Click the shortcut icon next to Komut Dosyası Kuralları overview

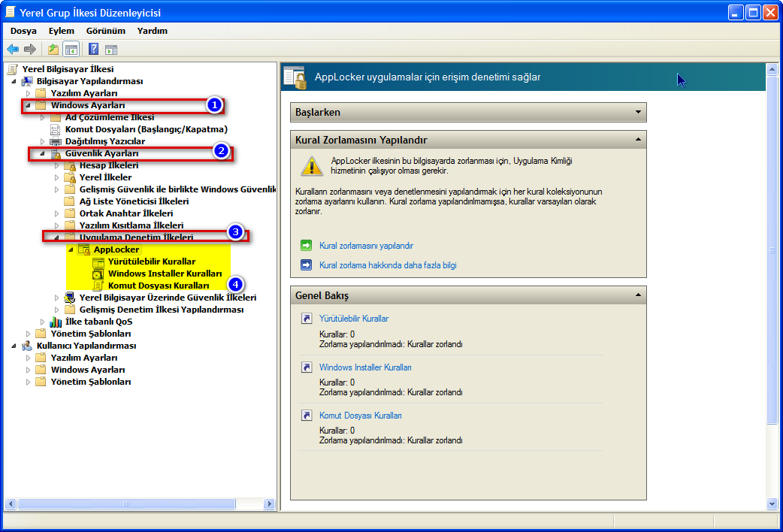pyautogui.click(x=307, y=415)
